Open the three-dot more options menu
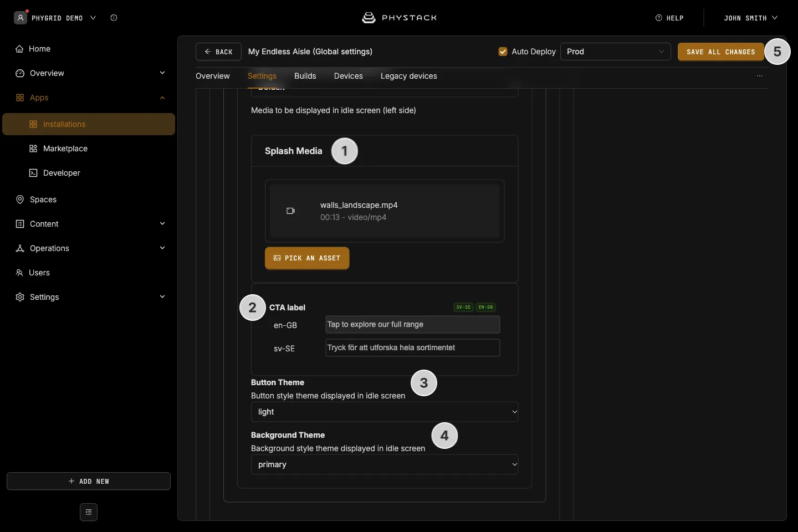 pos(760,76)
